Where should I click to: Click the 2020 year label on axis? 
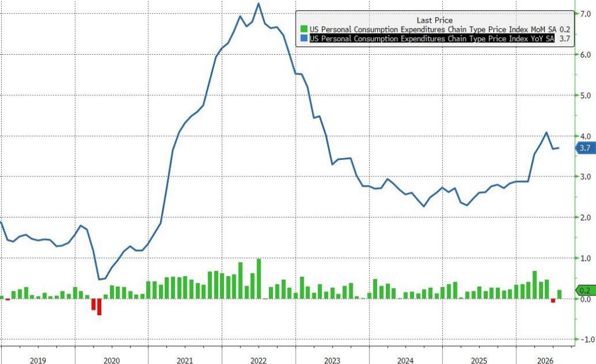coord(112,360)
